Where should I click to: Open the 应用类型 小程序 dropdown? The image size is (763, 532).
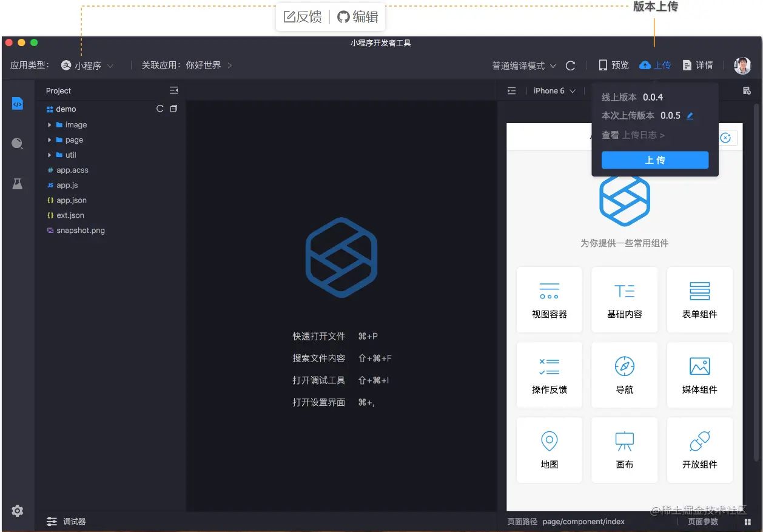tap(87, 66)
